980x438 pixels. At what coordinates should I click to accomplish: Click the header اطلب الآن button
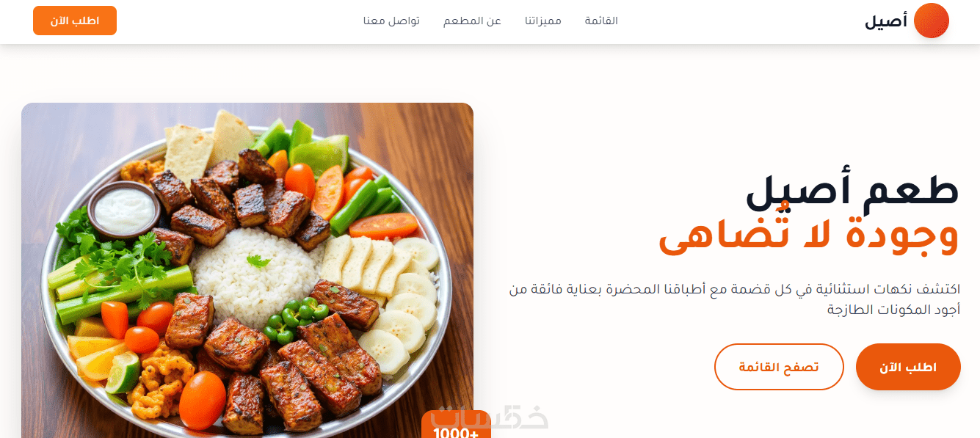(x=75, y=21)
